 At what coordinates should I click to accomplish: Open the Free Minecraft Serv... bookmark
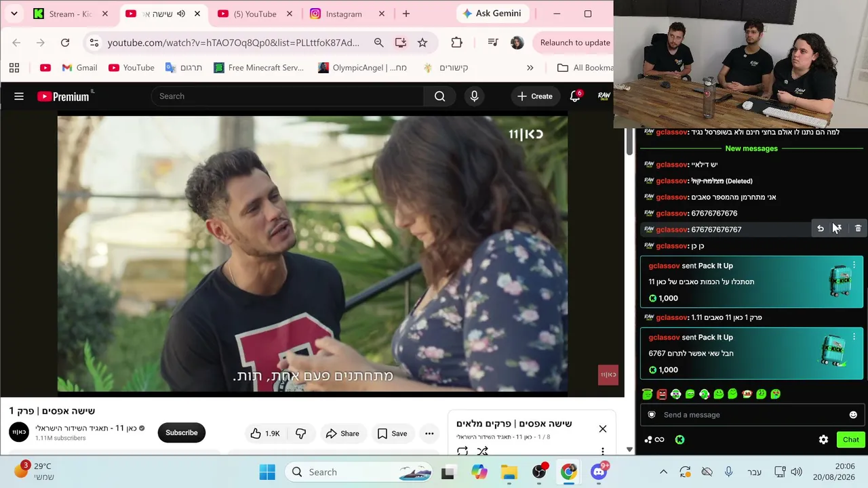point(258,68)
